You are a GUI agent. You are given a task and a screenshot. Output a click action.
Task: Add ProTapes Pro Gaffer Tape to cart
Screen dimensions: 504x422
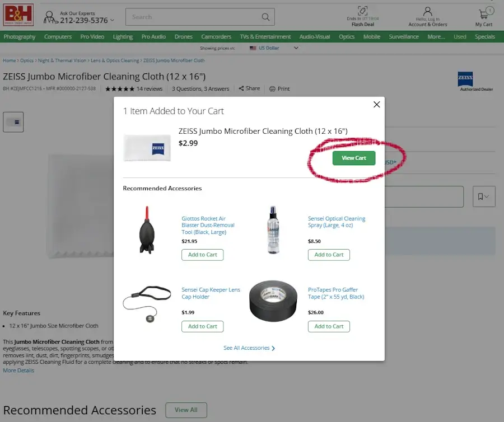(329, 326)
